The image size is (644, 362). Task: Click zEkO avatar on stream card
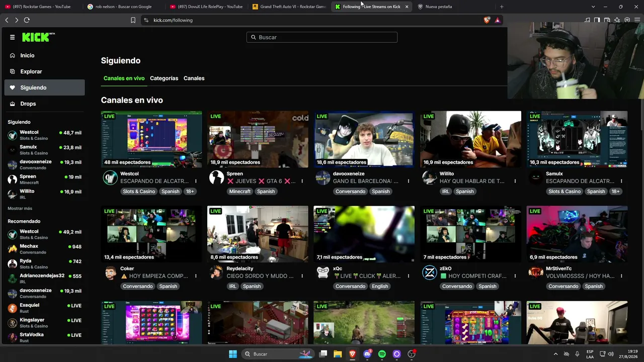429,273
